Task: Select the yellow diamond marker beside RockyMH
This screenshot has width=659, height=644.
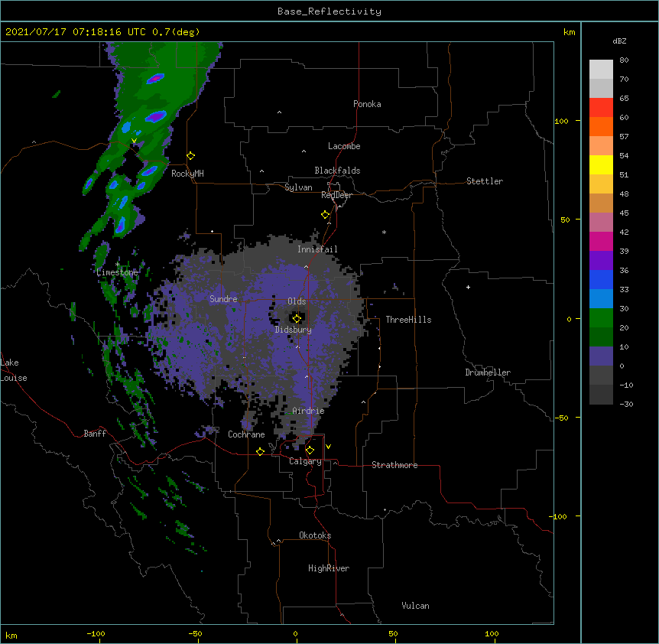Action: [x=191, y=156]
